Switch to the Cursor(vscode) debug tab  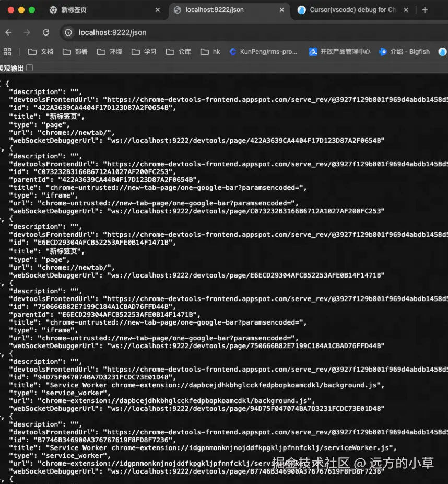click(353, 10)
